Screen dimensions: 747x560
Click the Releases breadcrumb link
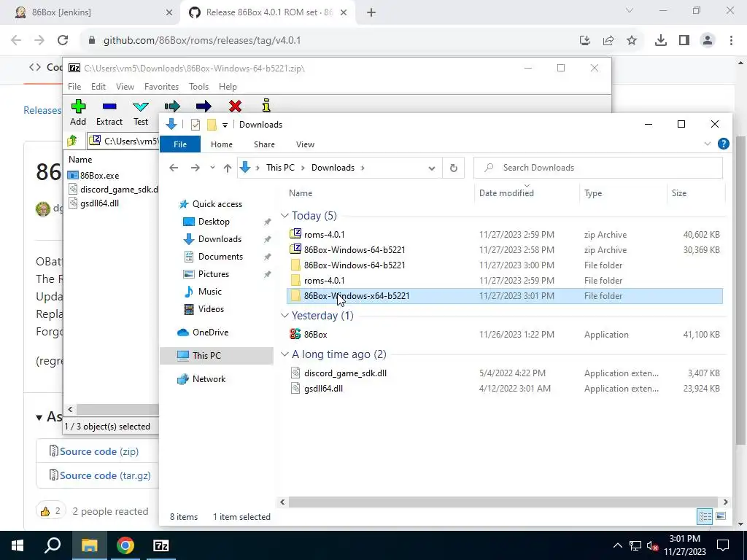point(42,110)
